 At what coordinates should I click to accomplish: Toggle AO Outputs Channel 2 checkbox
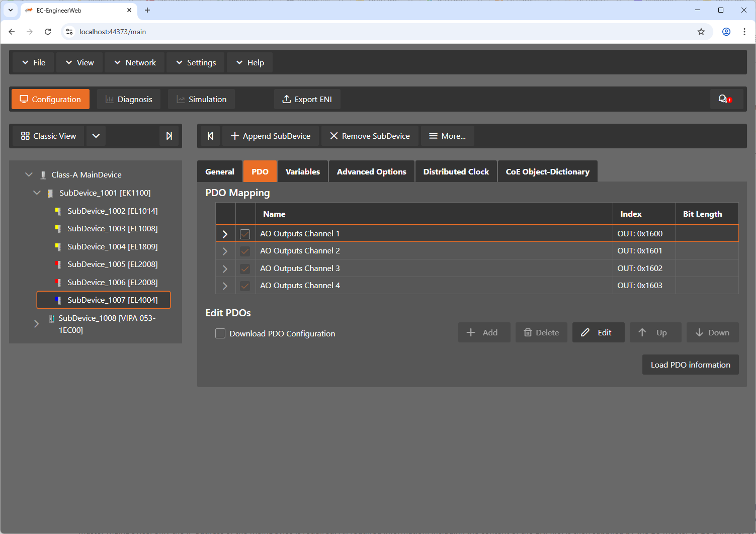[x=245, y=251]
